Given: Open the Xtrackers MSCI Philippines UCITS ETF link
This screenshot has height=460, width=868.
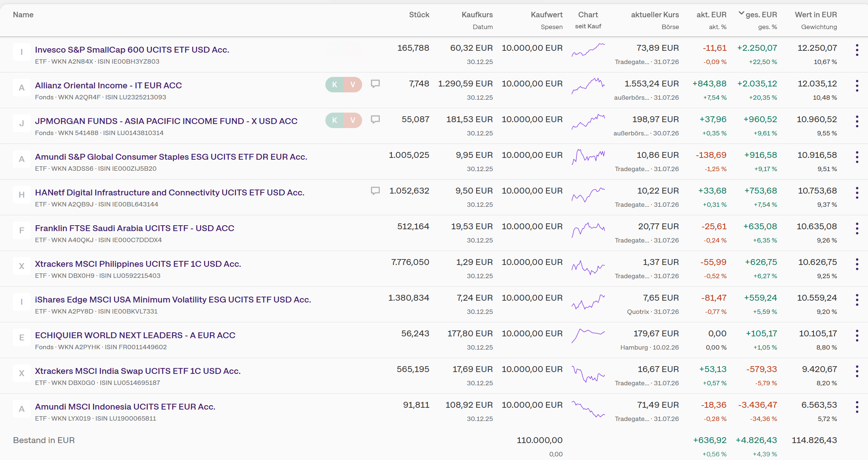Looking at the screenshot, I should [x=138, y=264].
